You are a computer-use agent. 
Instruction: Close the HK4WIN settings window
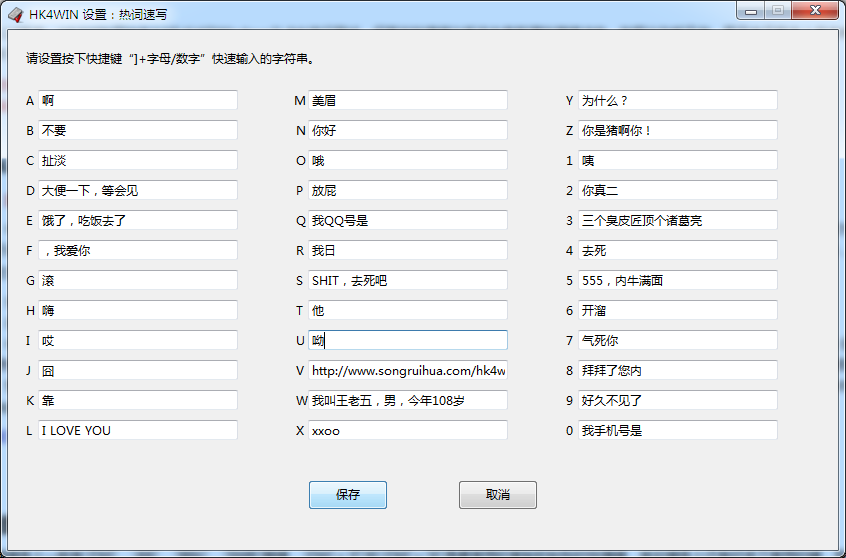pyautogui.click(x=815, y=11)
